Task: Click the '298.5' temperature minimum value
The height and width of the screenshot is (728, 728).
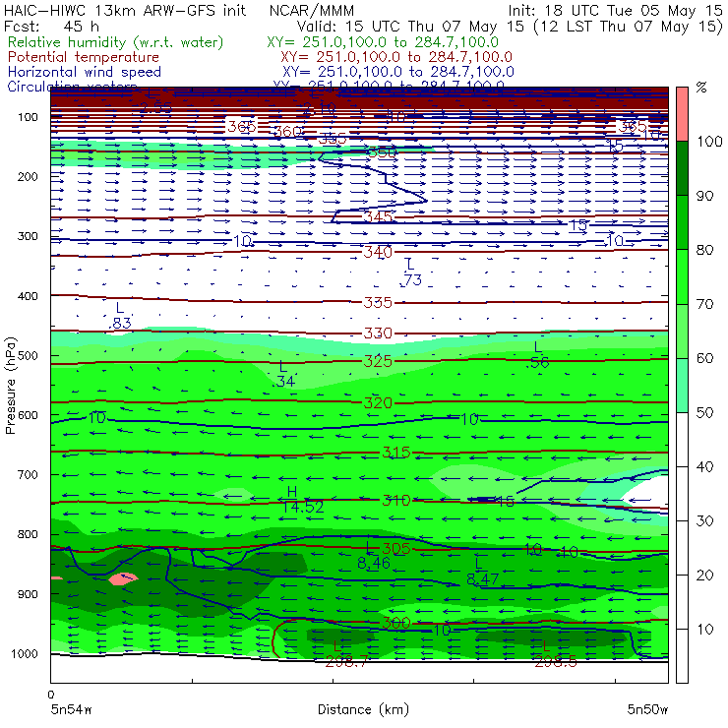Action: (x=556, y=662)
